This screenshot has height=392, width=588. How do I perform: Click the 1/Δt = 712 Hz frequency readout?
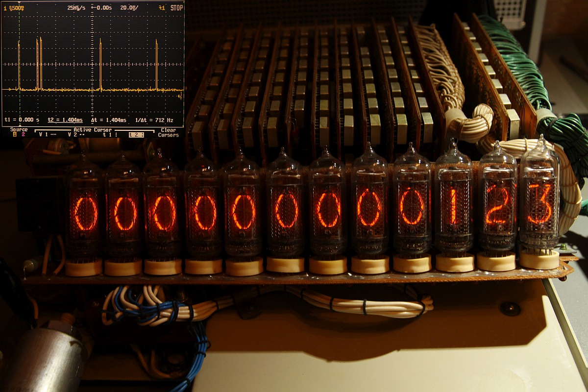(155, 120)
